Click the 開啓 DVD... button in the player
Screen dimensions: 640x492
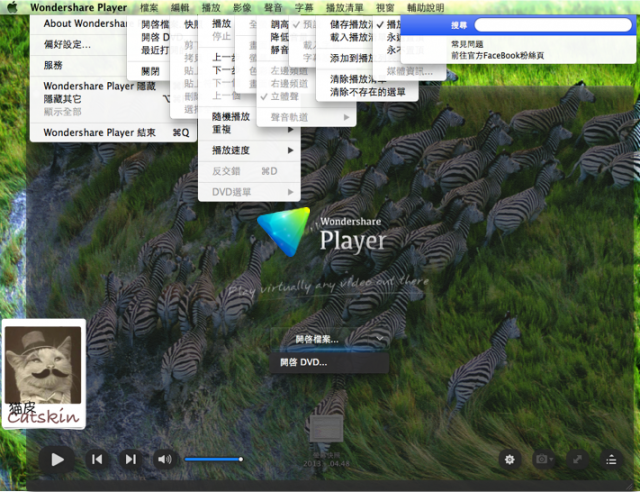[329, 362]
